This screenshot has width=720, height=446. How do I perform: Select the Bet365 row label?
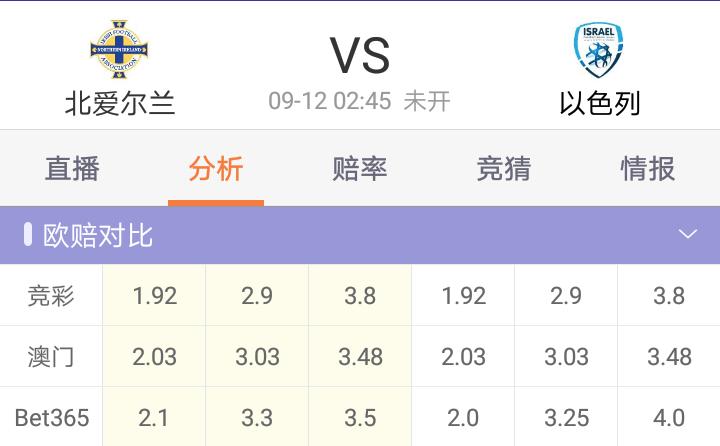tap(51, 417)
